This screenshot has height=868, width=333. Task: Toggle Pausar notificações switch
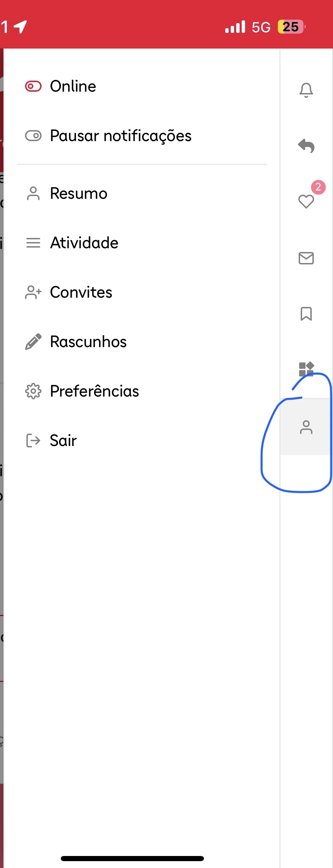click(x=33, y=136)
